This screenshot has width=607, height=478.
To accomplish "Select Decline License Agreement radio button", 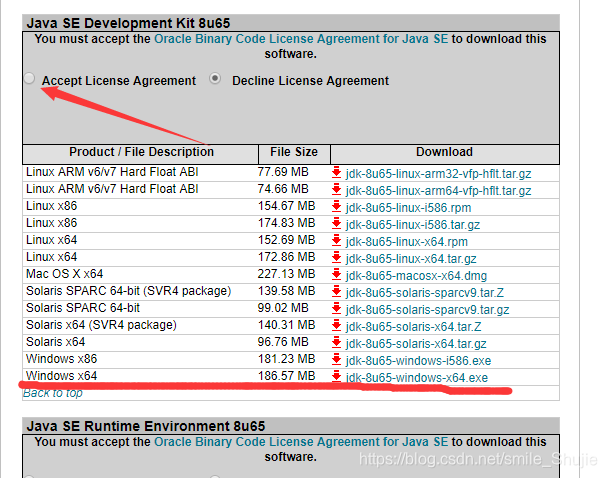I will point(215,79).
